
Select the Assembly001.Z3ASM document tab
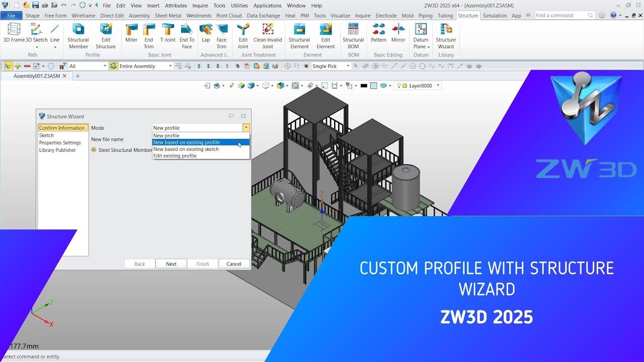click(37, 76)
